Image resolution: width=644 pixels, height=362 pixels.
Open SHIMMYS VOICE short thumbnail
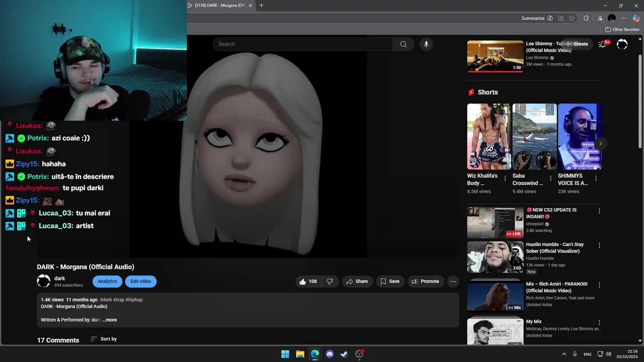[x=580, y=136]
